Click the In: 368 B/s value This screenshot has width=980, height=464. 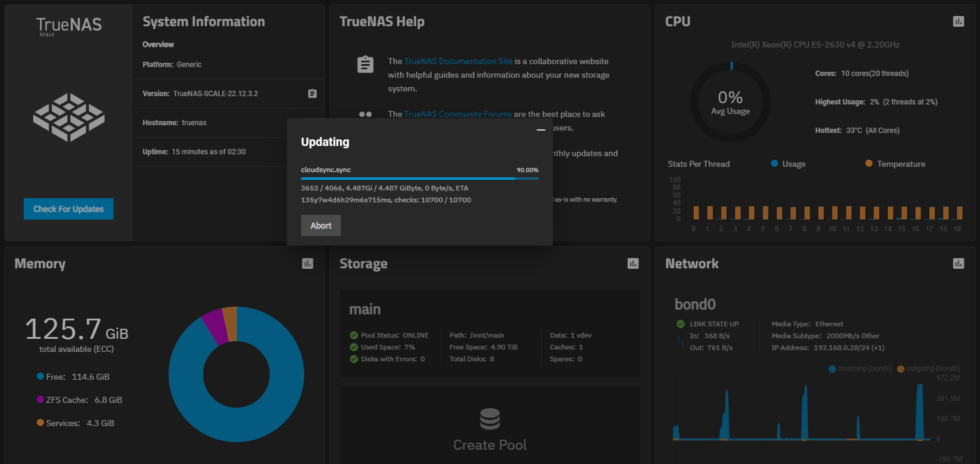click(x=710, y=336)
